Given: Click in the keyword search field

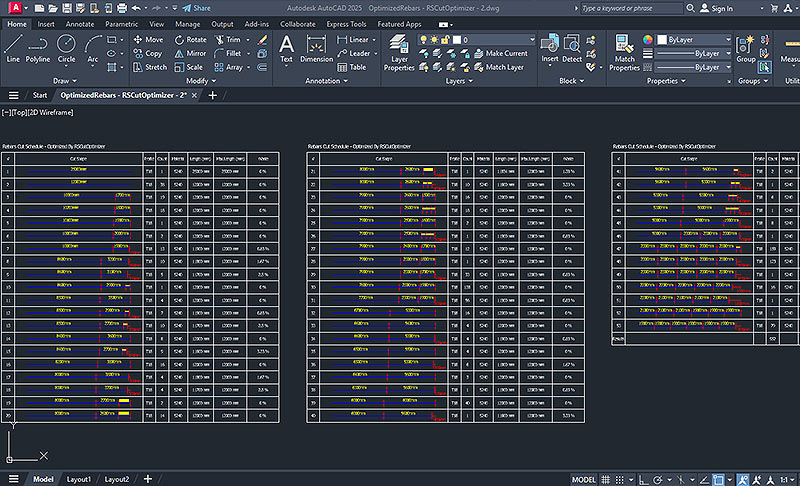Looking at the screenshot, I should click(631, 8).
